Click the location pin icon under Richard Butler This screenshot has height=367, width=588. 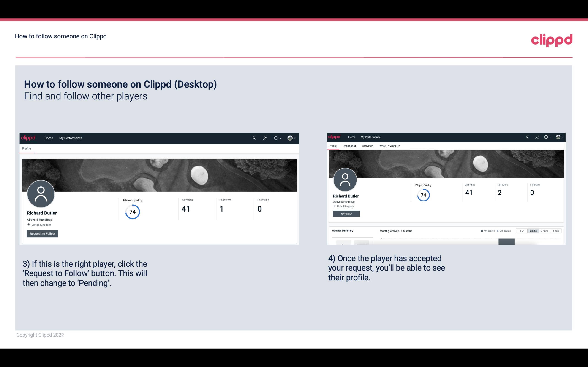coord(29,225)
